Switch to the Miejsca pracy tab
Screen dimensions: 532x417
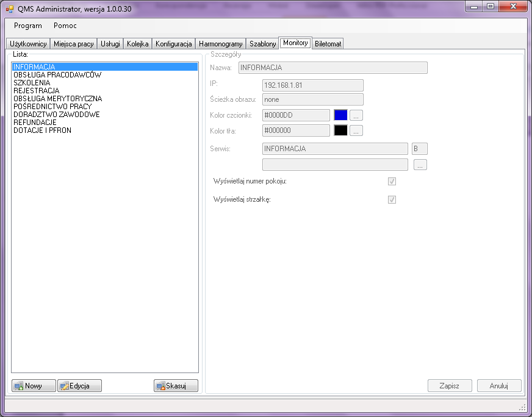point(74,44)
